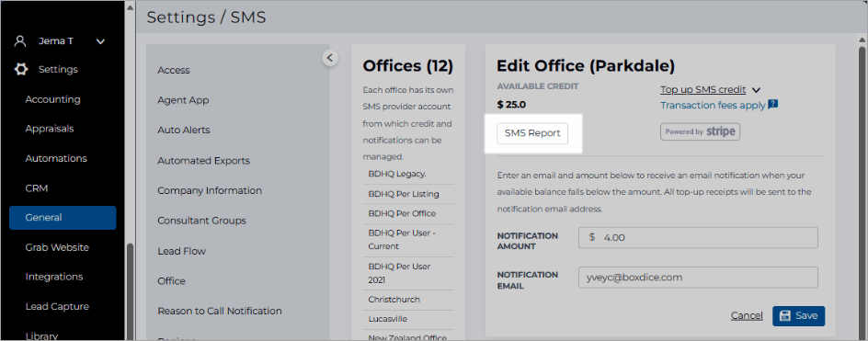
Task: Click the Top up SMS credit link
Action: pos(703,90)
